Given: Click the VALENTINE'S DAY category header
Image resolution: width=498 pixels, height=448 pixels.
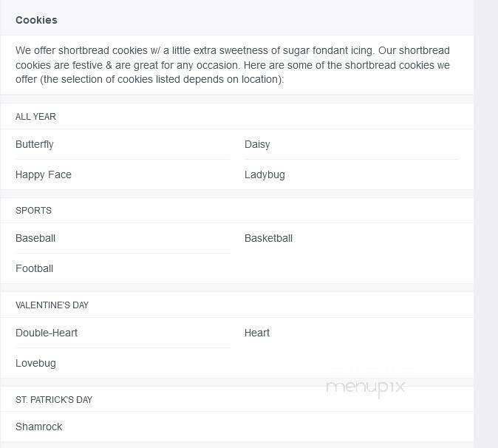Looking at the screenshot, I should [x=52, y=305].
